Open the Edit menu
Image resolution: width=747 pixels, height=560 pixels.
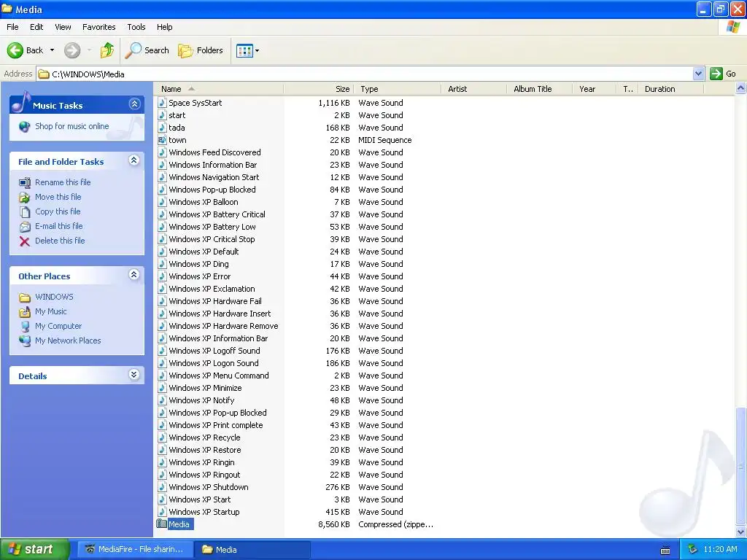tap(36, 27)
